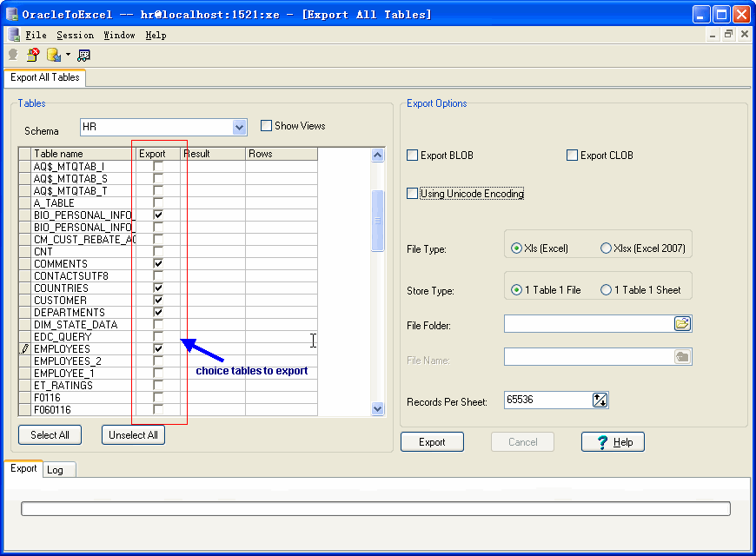This screenshot has height=556, width=756.
Task: Click the Cancel button
Action: pyautogui.click(x=522, y=441)
